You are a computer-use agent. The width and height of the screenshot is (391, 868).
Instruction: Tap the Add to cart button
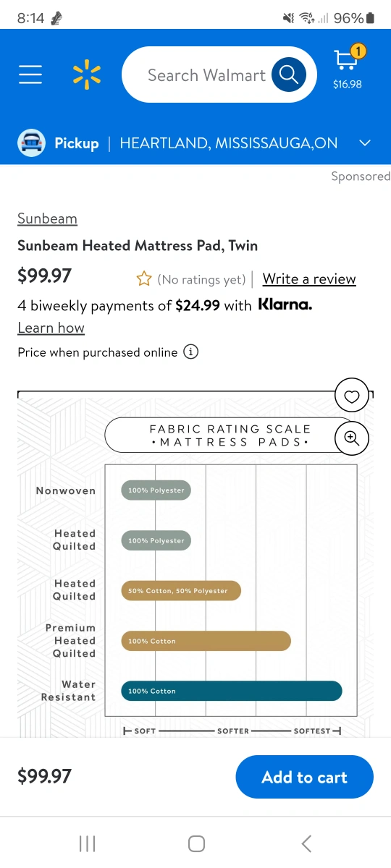click(305, 777)
